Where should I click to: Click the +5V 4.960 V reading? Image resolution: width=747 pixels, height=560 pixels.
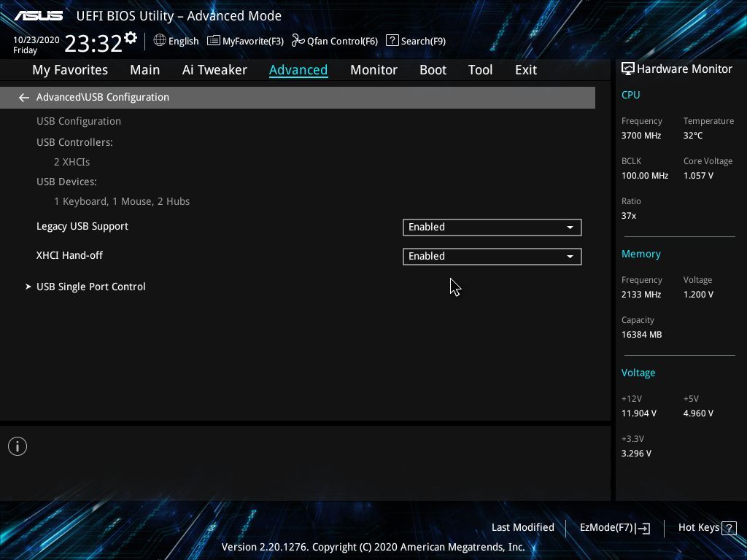coord(698,413)
